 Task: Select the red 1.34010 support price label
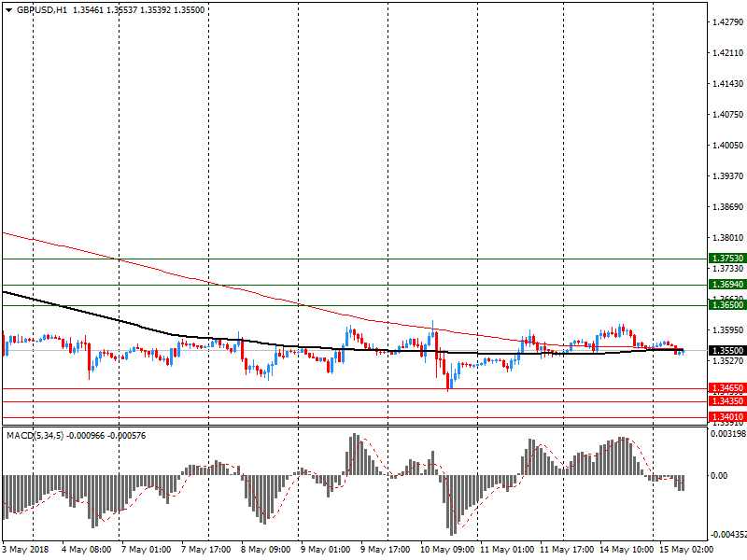point(726,417)
